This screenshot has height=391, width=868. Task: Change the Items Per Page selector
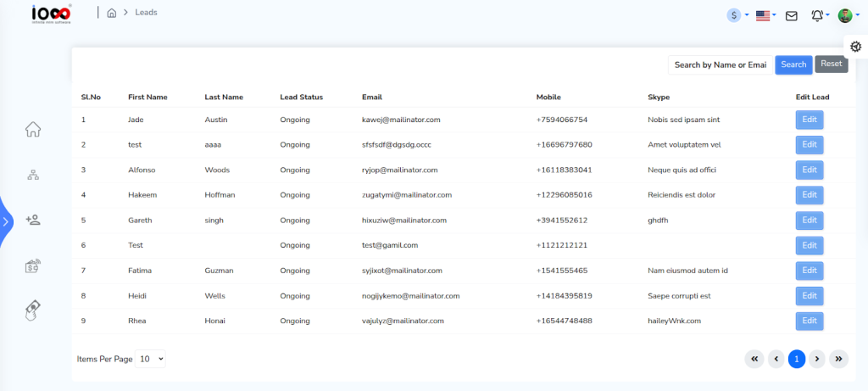coord(151,359)
